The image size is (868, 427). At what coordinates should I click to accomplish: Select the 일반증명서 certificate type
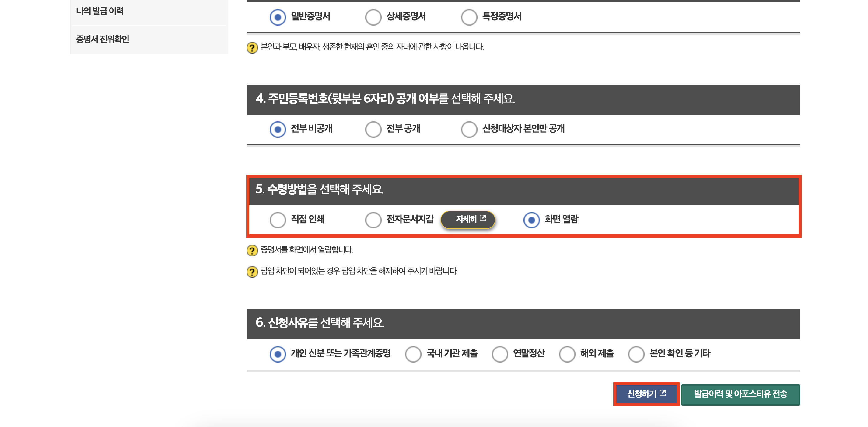[x=278, y=16]
